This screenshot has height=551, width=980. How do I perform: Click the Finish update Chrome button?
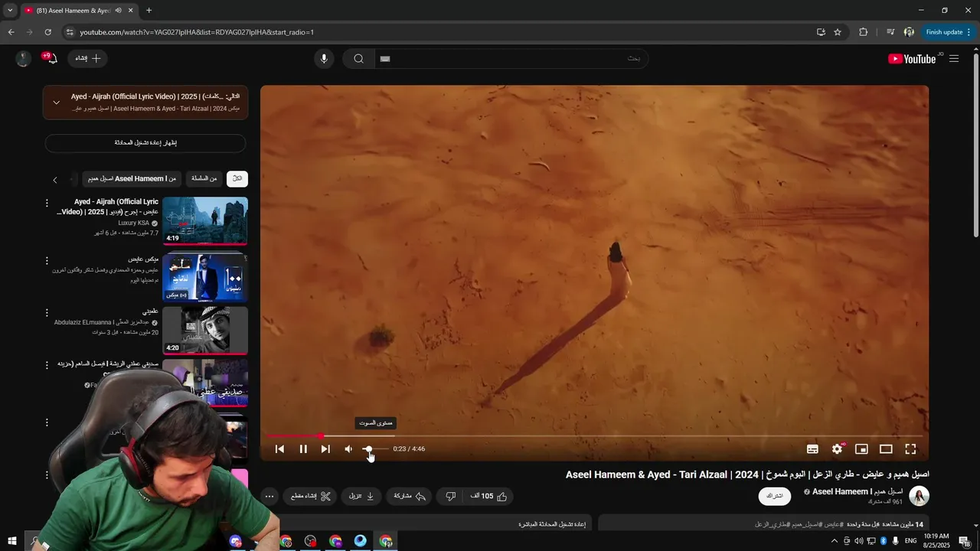click(947, 32)
